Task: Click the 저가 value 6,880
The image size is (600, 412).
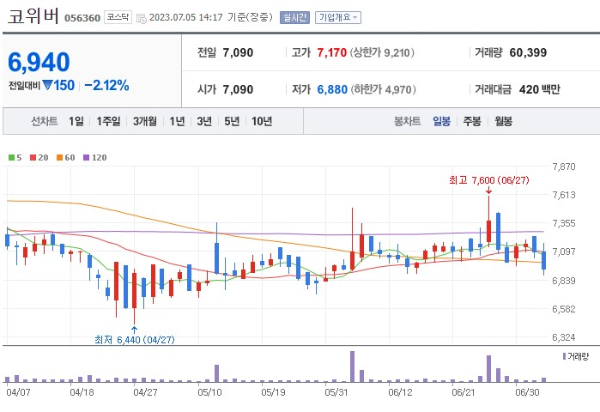Action: [332, 90]
